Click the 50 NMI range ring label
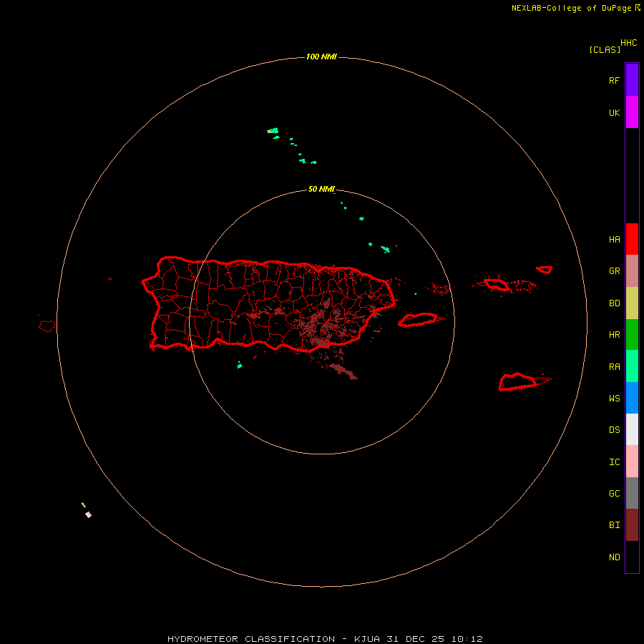The width and height of the screenshot is (644, 644). point(321,189)
